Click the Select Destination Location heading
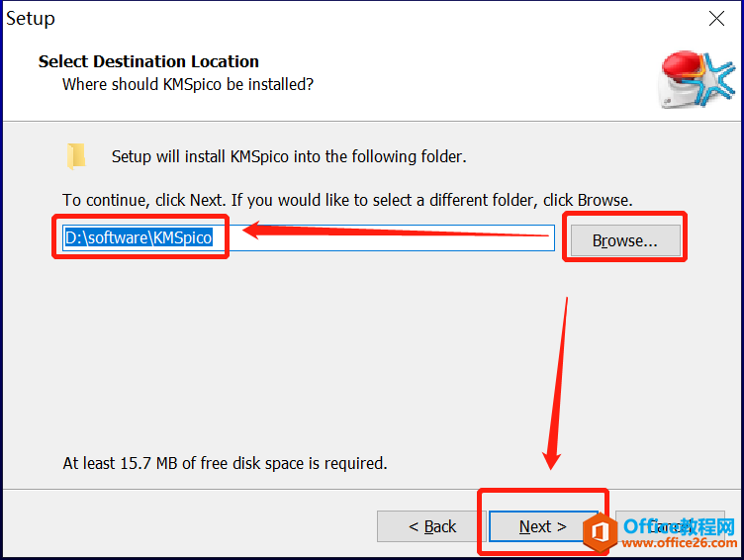This screenshot has width=744, height=560. tap(148, 61)
